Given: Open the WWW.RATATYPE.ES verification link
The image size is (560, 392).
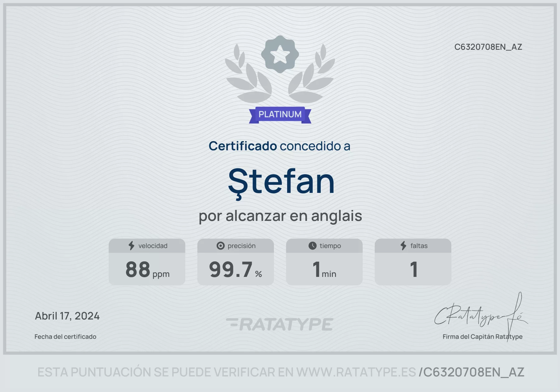Looking at the screenshot, I should point(356,372).
